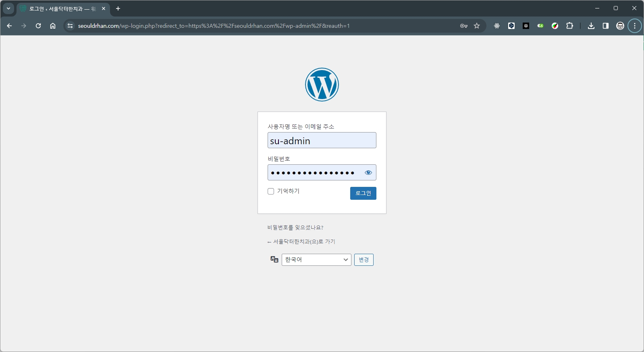
Task: Open the Extensions puzzle icon
Action: [x=569, y=26]
